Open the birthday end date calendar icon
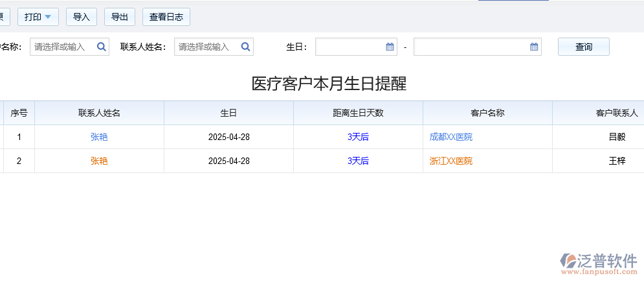 [x=534, y=47]
